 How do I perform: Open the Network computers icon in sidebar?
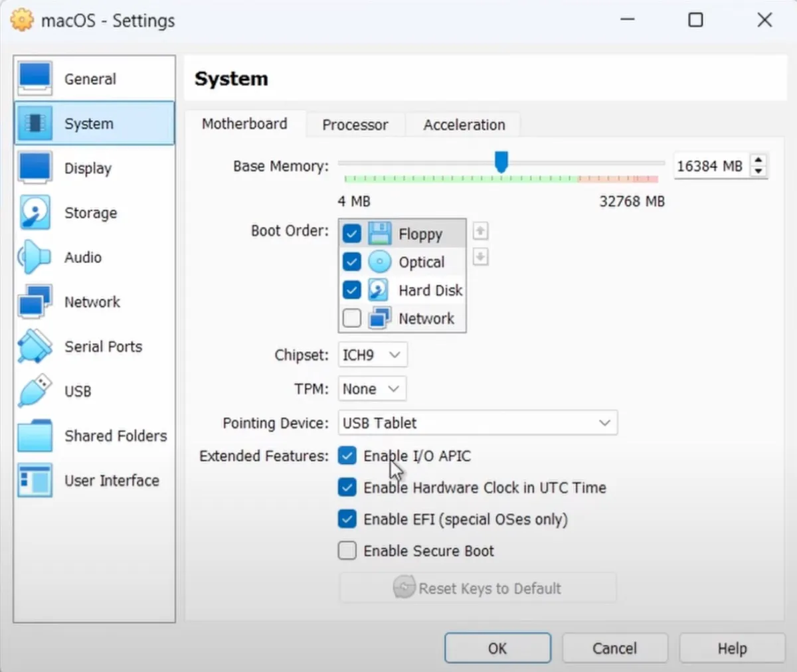tap(35, 301)
